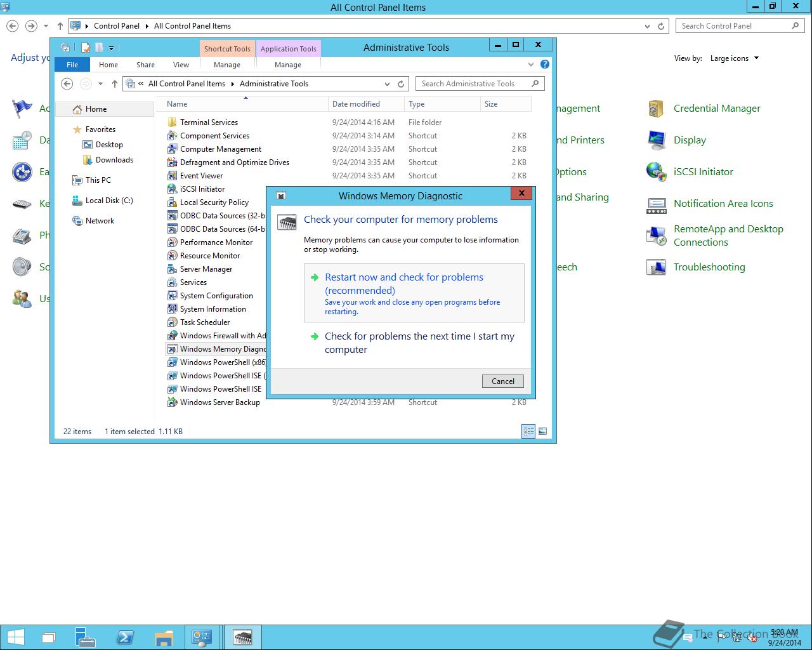Refresh the Administrative Tools folder
Image resolution: width=812 pixels, height=650 pixels.
pos(401,84)
